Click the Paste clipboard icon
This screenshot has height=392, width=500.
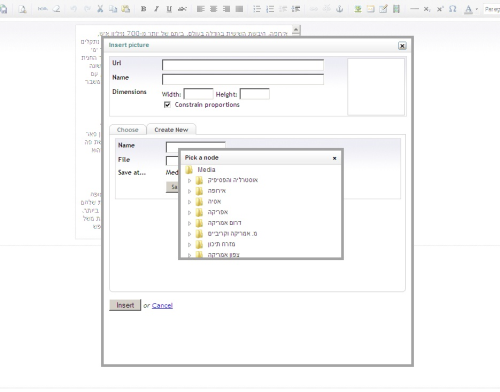coord(126,9)
